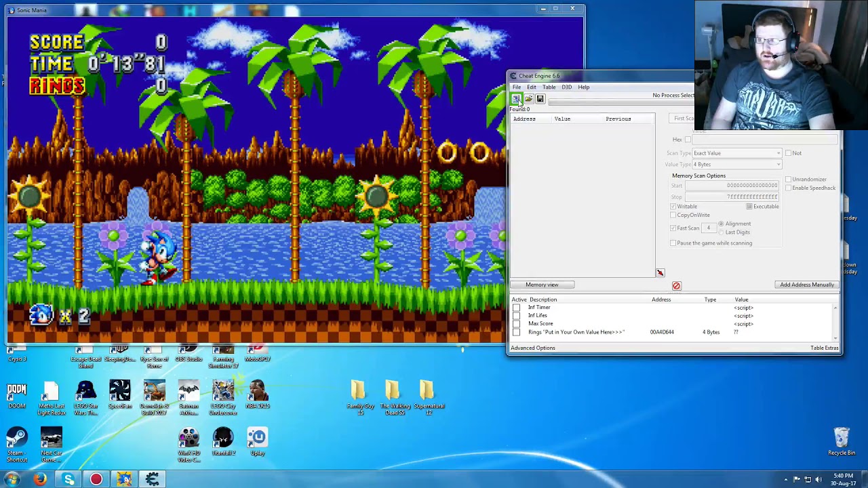Screen dimensions: 868x488
Task: Enable Speedhack checkbox
Action: pos(788,188)
